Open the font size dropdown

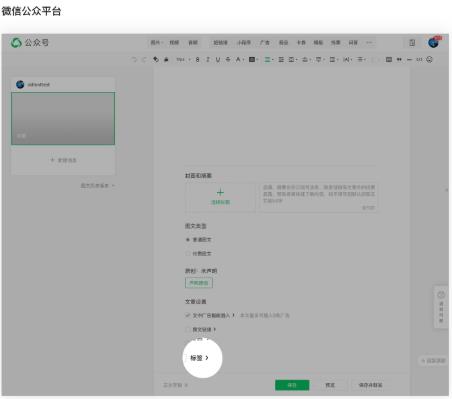coord(183,60)
